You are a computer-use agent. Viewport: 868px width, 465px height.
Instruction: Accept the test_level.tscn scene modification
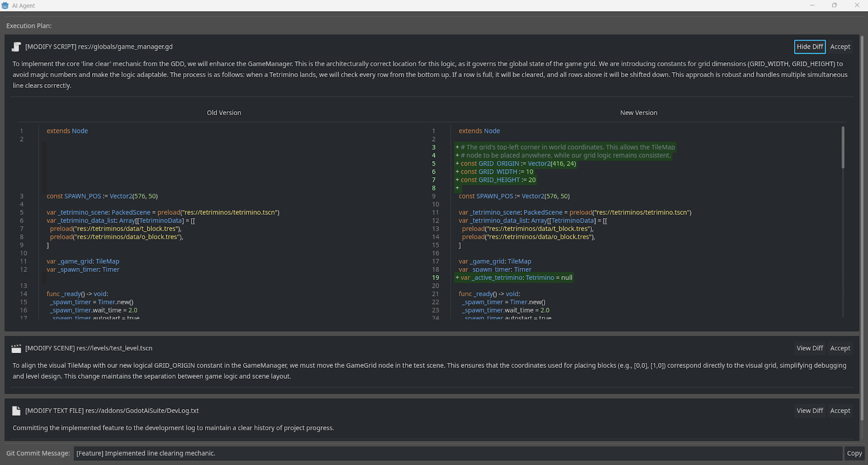(840, 348)
